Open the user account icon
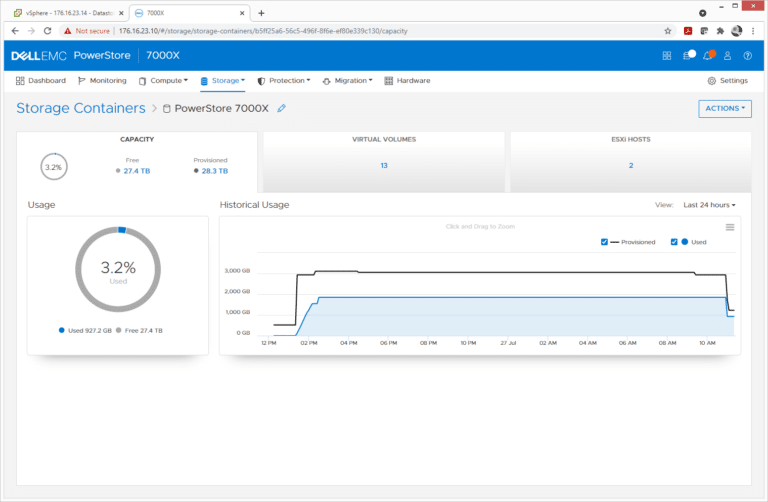This screenshot has height=502, width=768. point(727,56)
